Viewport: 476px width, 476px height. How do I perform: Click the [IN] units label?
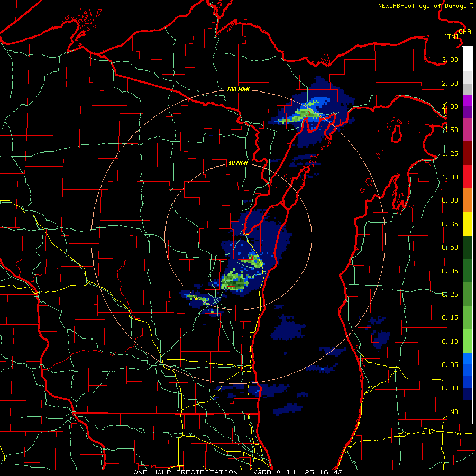tap(452, 36)
